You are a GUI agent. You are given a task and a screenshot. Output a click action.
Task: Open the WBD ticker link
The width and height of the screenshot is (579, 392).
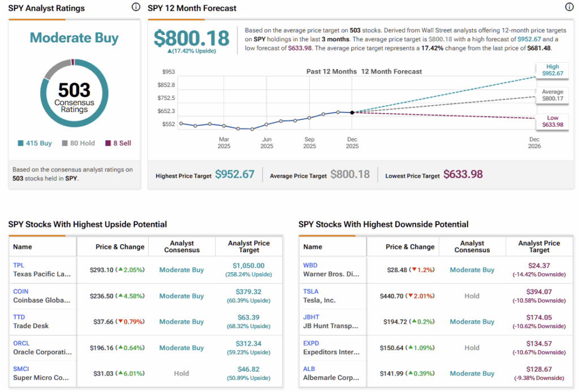pos(311,265)
